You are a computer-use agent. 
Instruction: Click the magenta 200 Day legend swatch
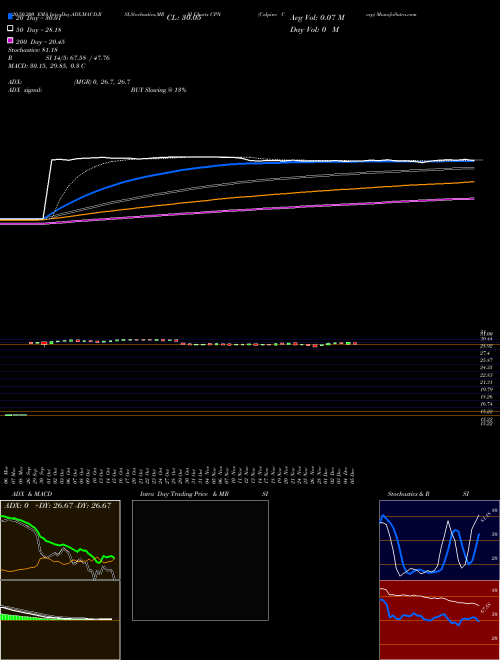[x=10, y=40]
